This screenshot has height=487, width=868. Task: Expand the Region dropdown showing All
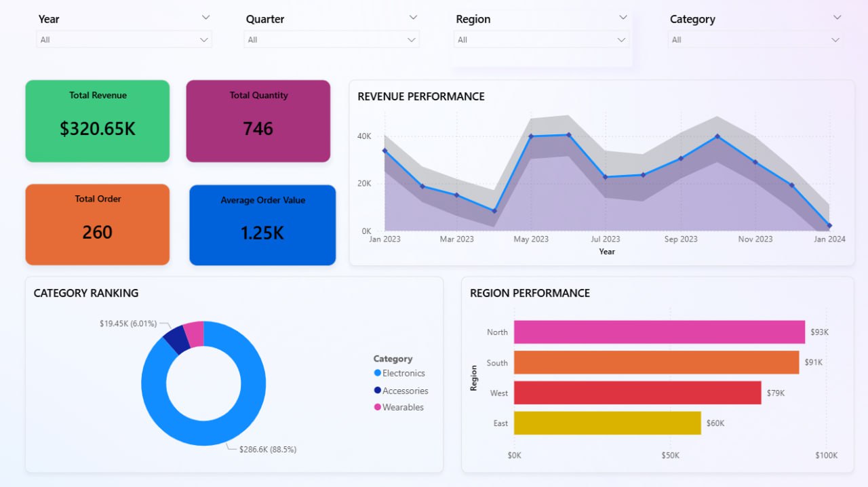[541, 40]
